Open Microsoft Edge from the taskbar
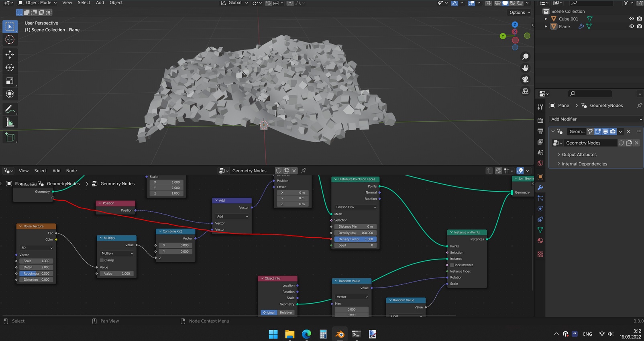 (x=306, y=334)
